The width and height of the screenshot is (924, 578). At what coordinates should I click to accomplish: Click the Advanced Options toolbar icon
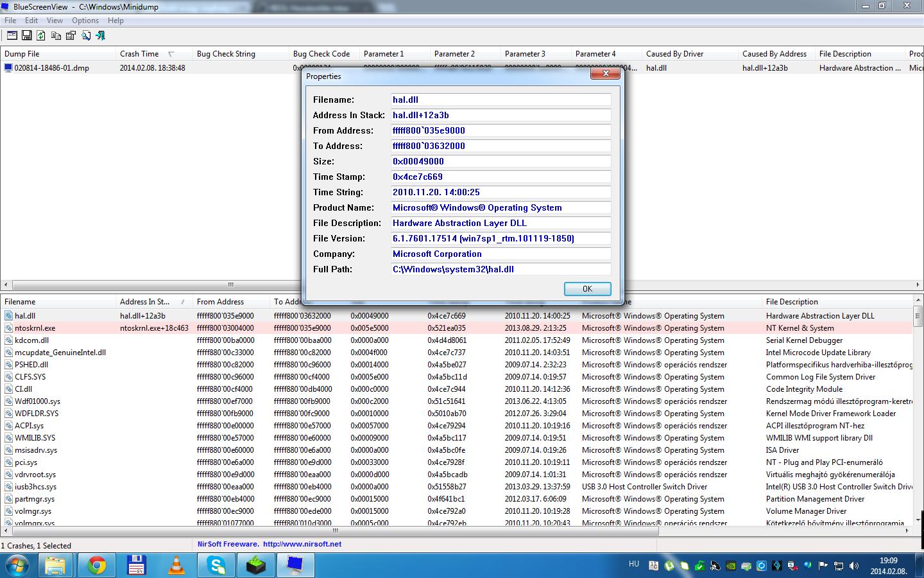tap(12, 36)
